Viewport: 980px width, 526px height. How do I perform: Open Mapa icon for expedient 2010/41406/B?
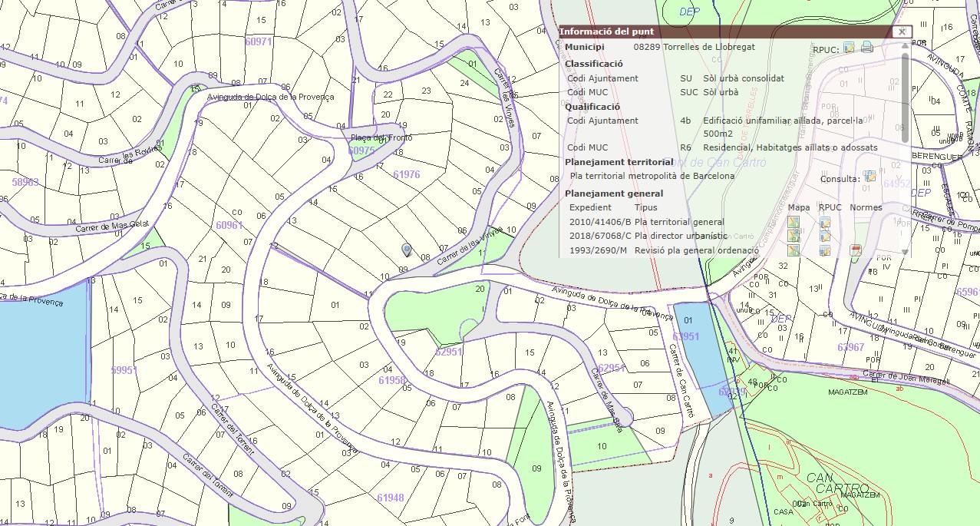coord(794,223)
